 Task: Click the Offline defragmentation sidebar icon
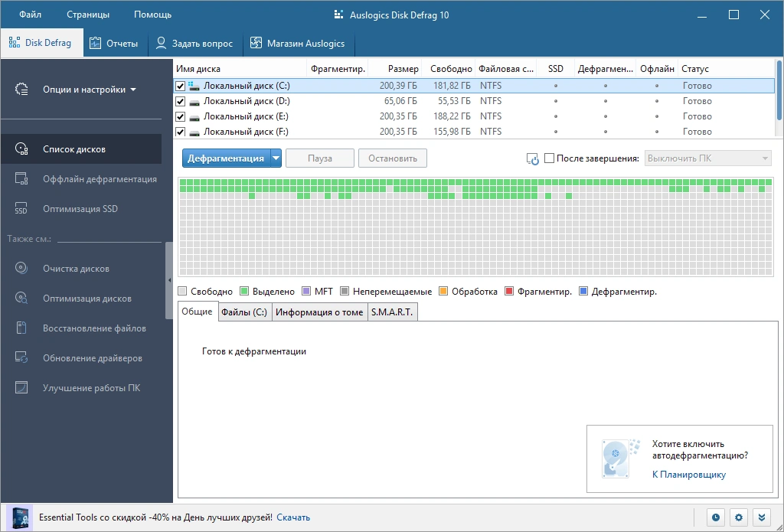tap(21, 179)
